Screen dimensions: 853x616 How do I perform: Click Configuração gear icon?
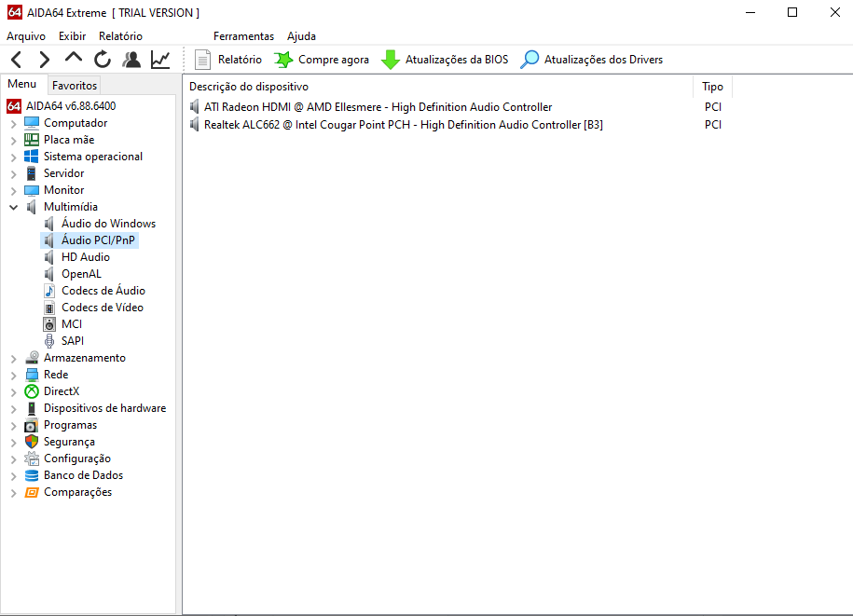[32, 459]
